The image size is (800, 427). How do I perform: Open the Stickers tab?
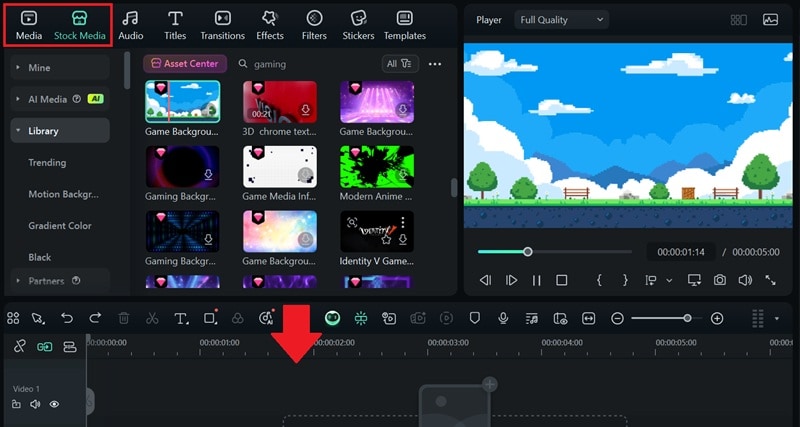click(358, 26)
